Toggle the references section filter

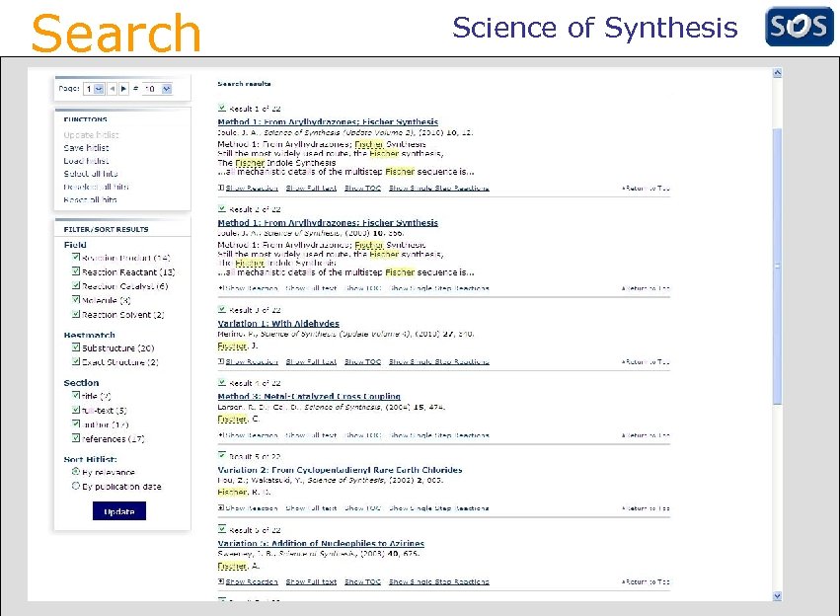(76, 438)
